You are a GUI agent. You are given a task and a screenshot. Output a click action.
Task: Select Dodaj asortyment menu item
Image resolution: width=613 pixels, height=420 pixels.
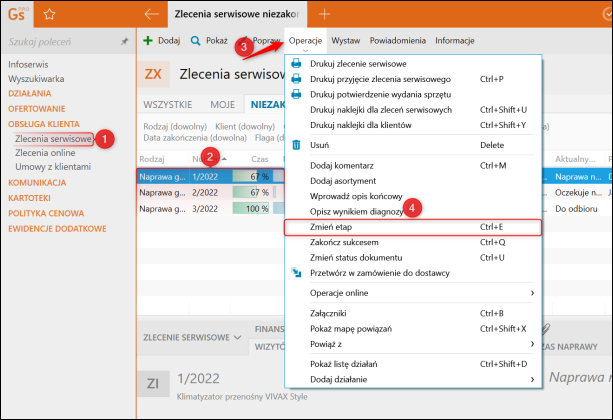[x=413, y=181]
